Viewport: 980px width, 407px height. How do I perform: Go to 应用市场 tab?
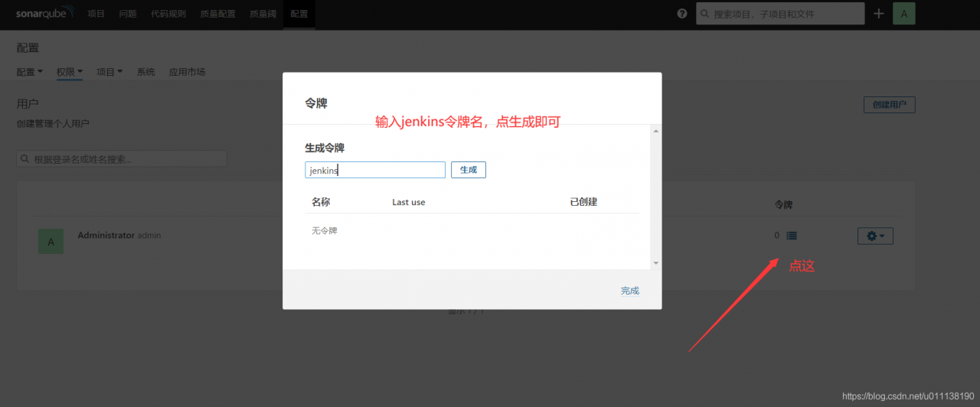point(187,72)
